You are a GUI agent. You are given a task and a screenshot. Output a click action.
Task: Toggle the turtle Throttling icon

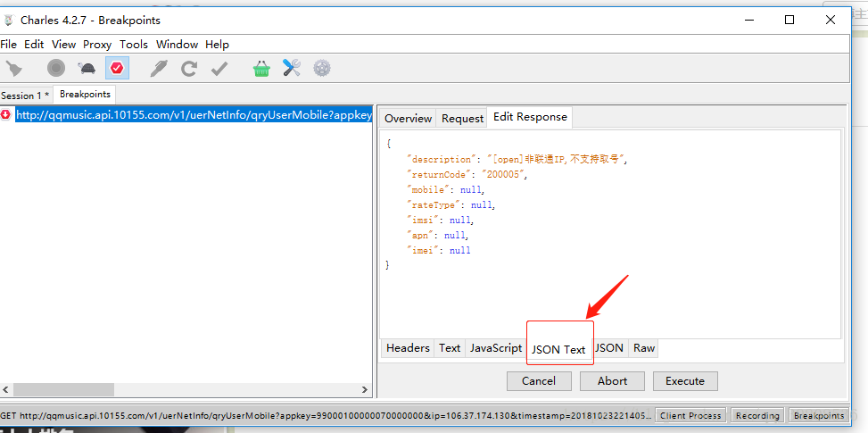point(87,68)
